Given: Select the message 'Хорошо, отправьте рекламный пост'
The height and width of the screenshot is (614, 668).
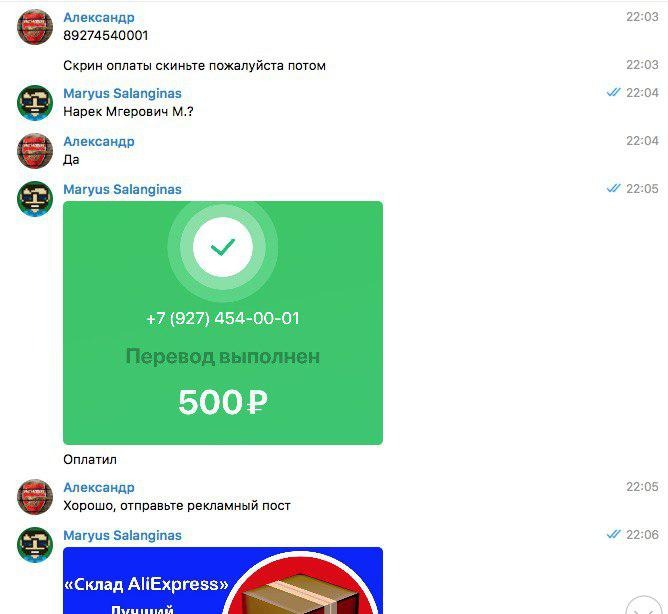Looking at the screenshot, I should pos(177,506).
